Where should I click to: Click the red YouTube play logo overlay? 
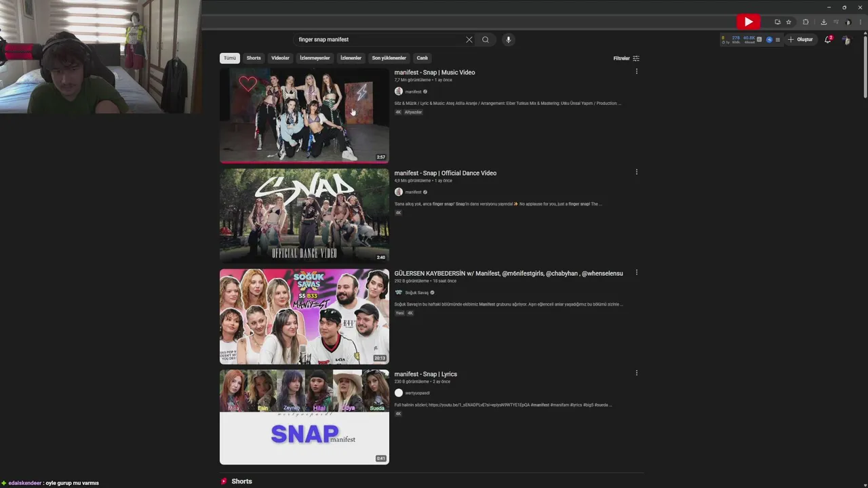click(x=749, y=22)
